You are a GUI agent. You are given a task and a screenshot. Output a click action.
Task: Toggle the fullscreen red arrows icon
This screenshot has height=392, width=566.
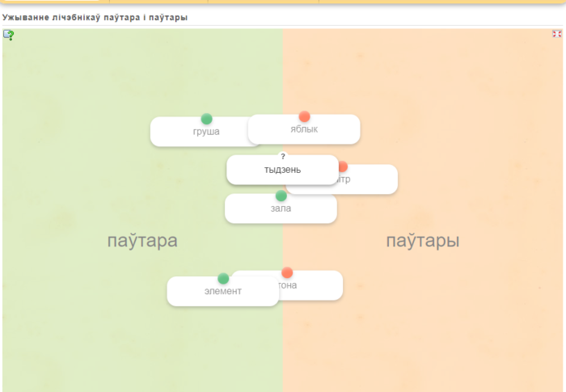click(x=556, y=34)
